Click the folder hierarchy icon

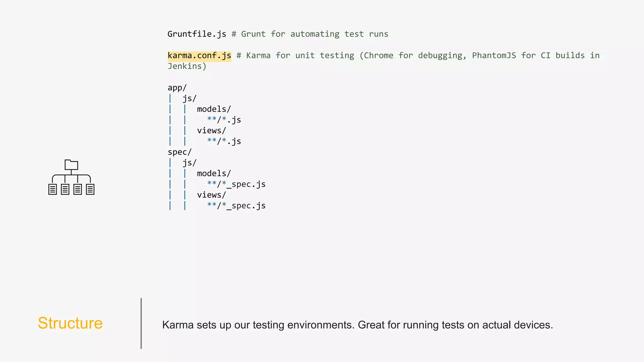click(71, 178)
